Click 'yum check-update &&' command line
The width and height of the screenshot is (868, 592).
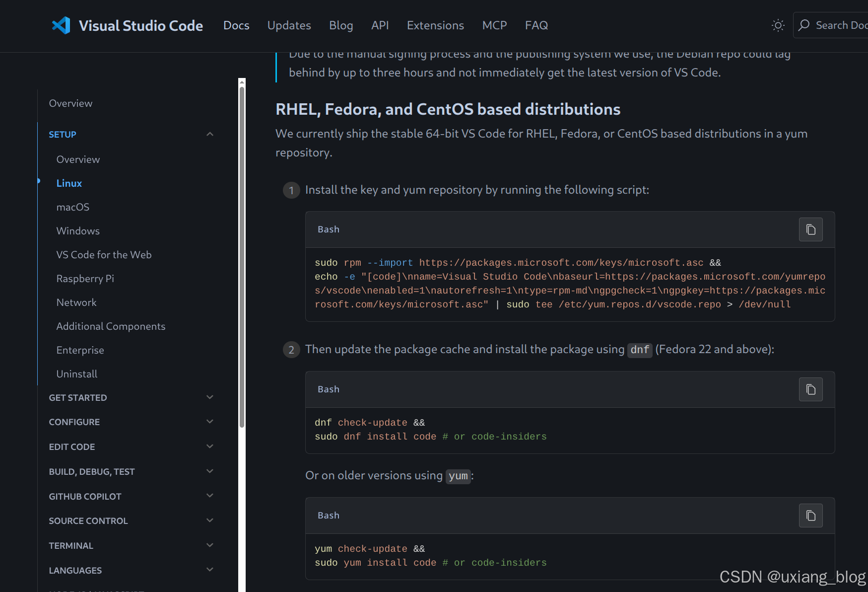pos(370,549)
